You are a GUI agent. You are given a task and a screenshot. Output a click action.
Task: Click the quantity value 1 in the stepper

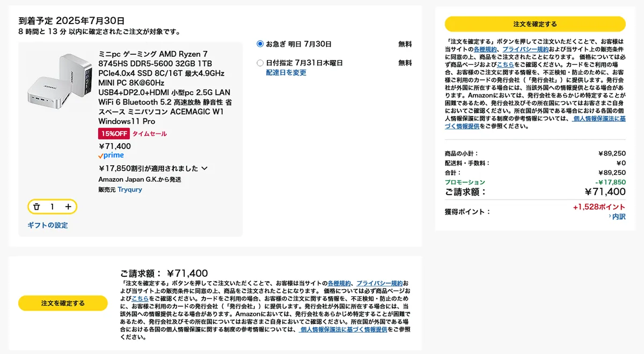click(52, 206)
